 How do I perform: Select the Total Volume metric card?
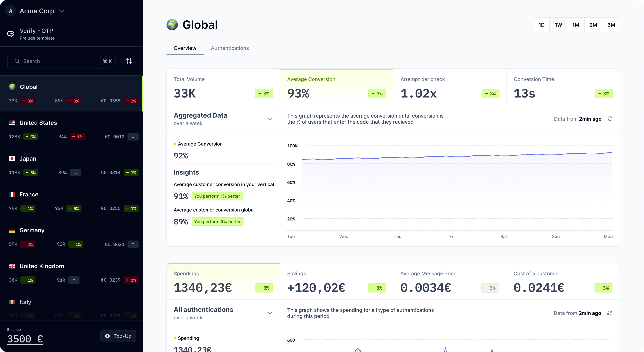tap(223, 87)
